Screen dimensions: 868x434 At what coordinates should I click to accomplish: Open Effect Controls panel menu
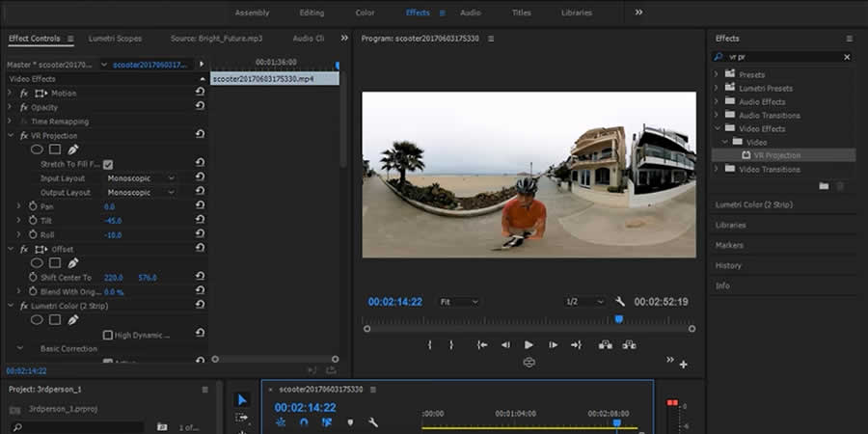(x=70, y=39)
